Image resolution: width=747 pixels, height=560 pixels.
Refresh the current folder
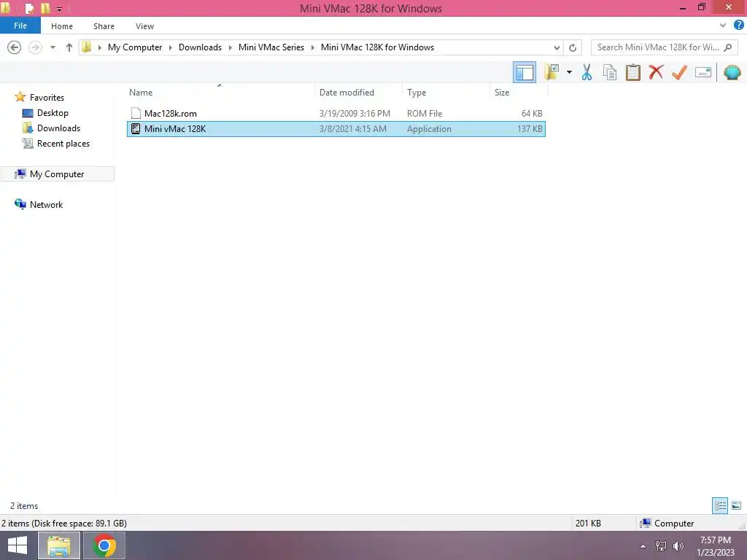[573, 47]
